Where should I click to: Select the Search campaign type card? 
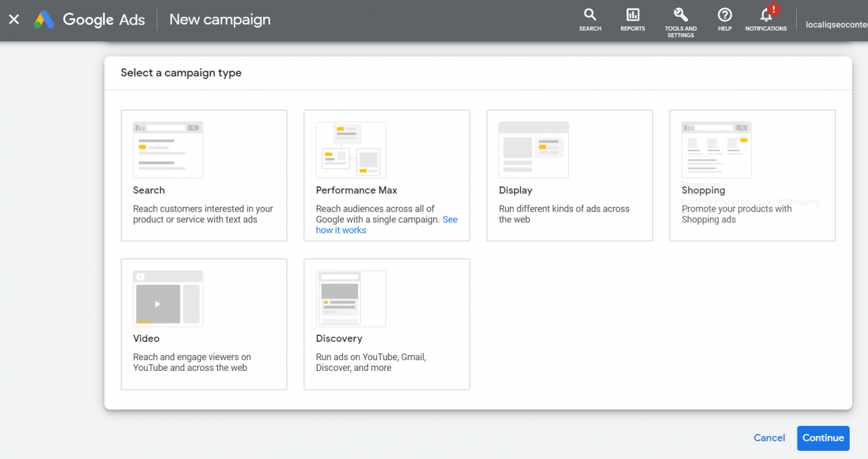(x=203, y=175)
